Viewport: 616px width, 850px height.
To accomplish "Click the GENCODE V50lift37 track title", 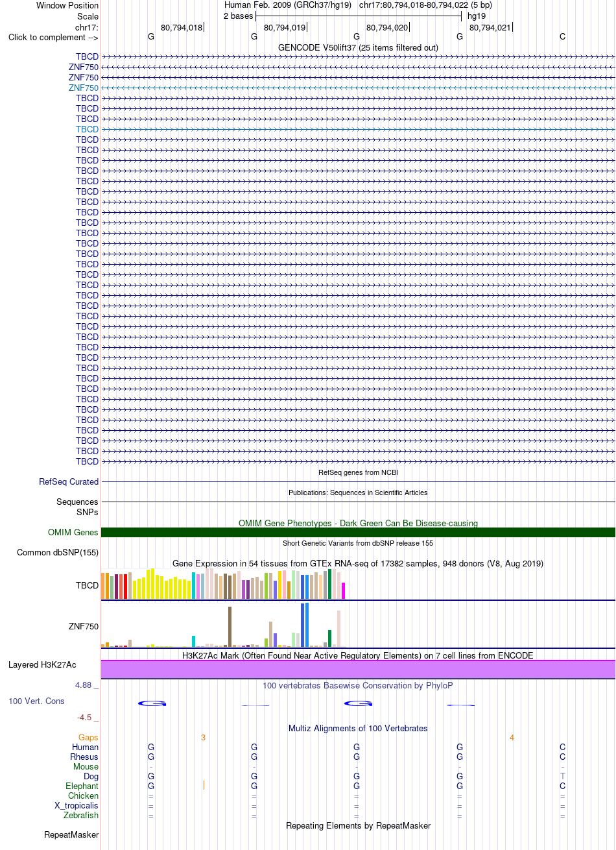I will [x=358, y=47].
